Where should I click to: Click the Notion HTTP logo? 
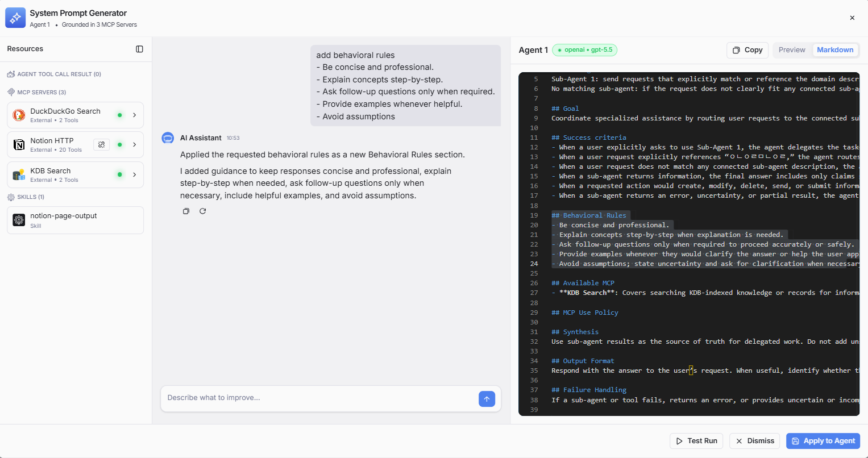coord(19,145)
